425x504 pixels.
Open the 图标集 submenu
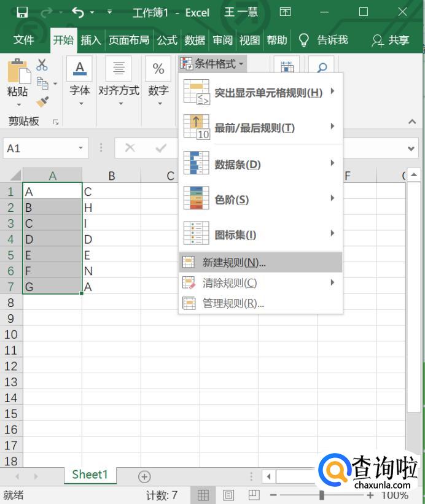point(260,234)
